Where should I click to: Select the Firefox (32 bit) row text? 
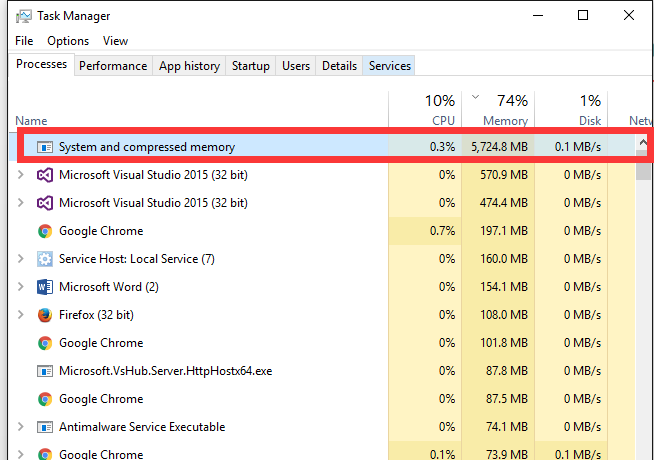point(96,315)
